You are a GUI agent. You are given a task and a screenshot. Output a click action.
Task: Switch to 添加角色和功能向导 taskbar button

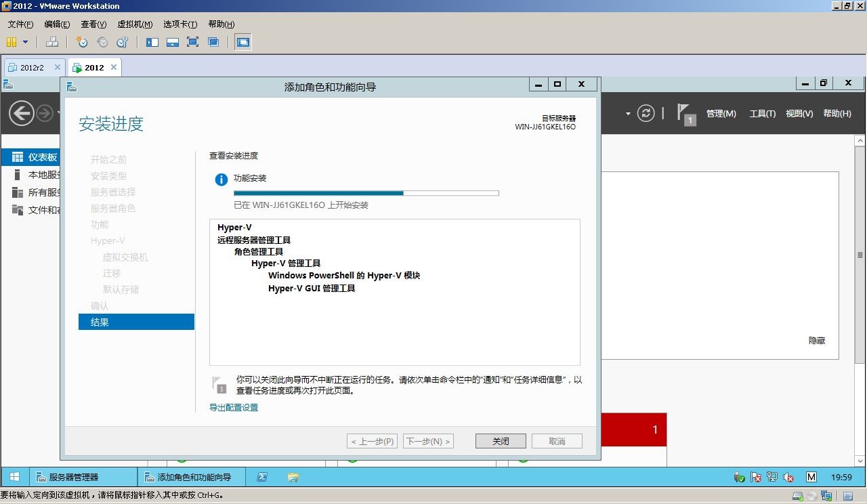(191, 477)
